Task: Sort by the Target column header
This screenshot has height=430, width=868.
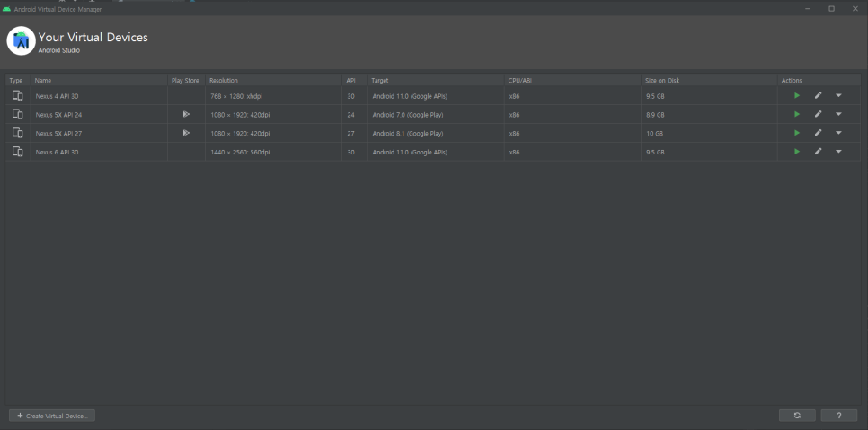Action: click(x=436, y=81)
